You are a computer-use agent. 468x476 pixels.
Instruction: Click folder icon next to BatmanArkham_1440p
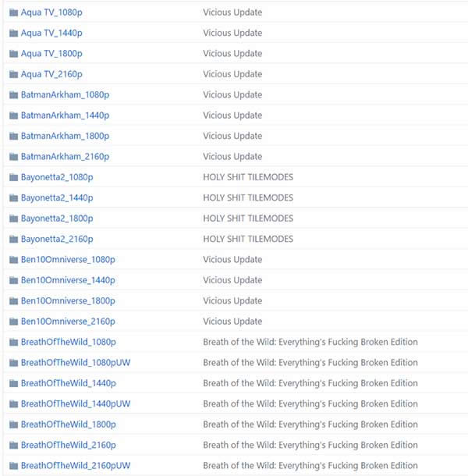tap(13, 115)
